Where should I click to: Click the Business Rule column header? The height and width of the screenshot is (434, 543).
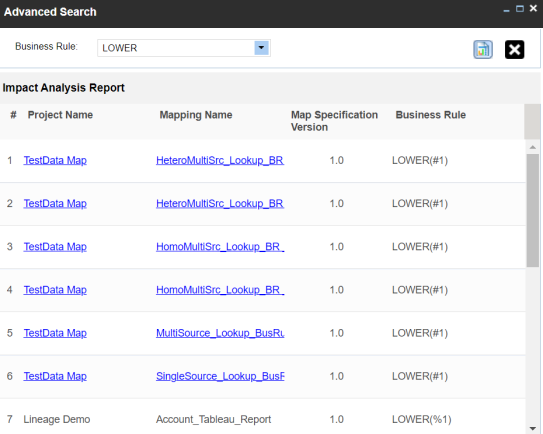pyautogui.click(x=430, y=115)
